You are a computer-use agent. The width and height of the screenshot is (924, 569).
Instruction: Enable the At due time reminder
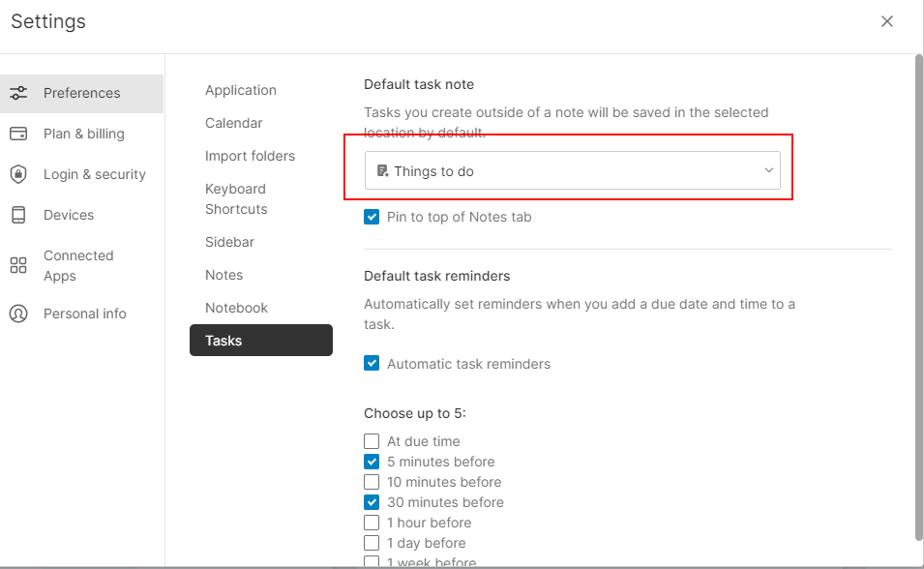pyautogui.click(x=372, y=441)
